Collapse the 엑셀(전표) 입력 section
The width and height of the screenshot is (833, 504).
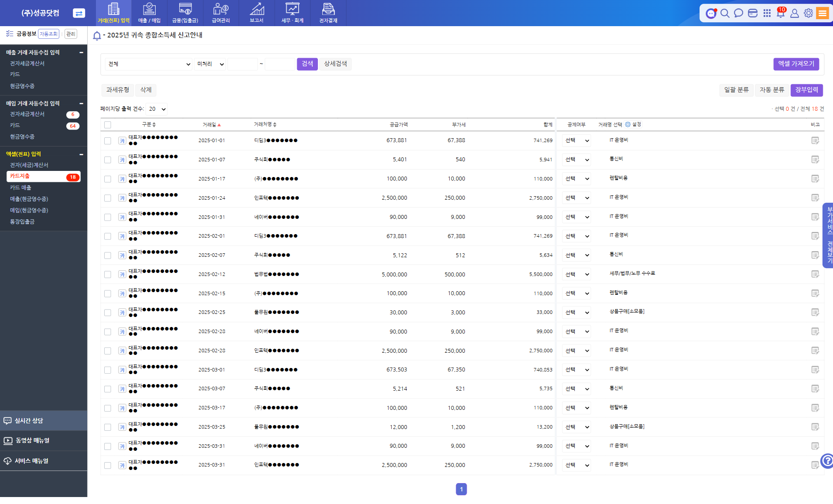81,154
